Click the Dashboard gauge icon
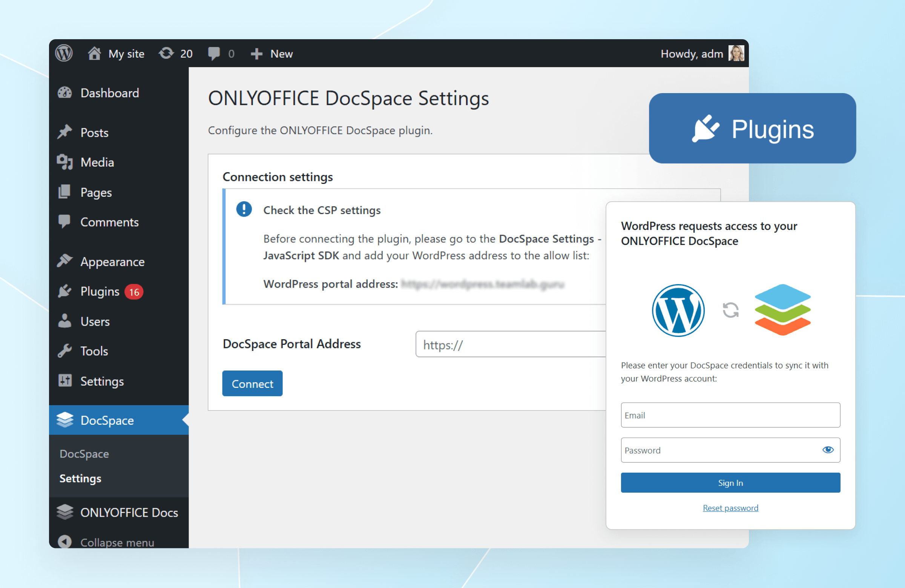Viewport: 905px width, 588px height. (64, 93)
